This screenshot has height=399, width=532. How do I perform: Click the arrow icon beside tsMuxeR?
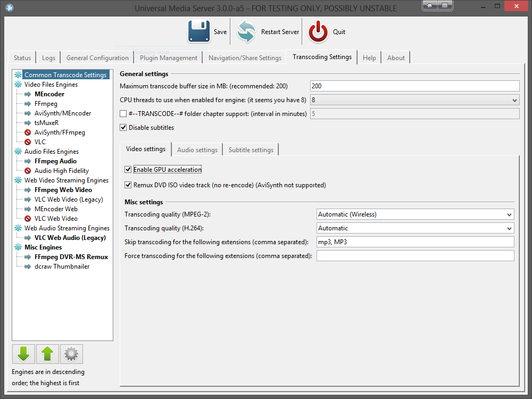coord(28,123)
